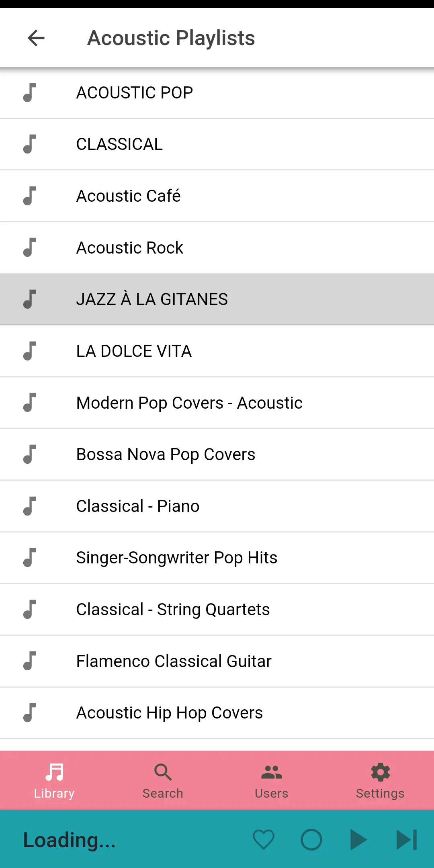Go to the Users tab
The width and height of the screenshot is (434, 868).
click(271, 781)
